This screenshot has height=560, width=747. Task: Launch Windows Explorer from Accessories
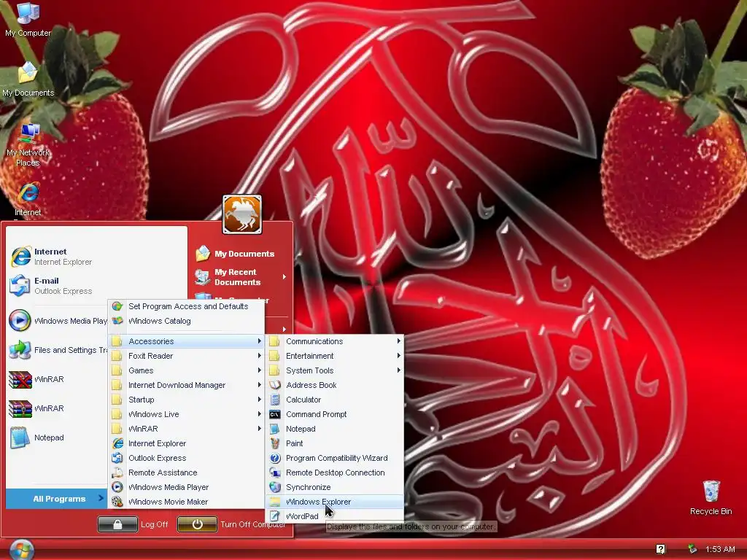335,502
